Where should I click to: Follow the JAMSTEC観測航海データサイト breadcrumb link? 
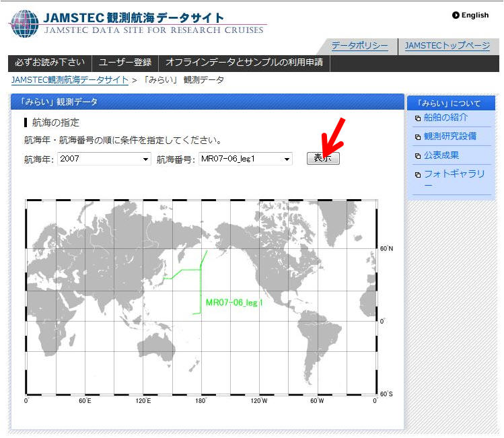[x=70, y=80]
